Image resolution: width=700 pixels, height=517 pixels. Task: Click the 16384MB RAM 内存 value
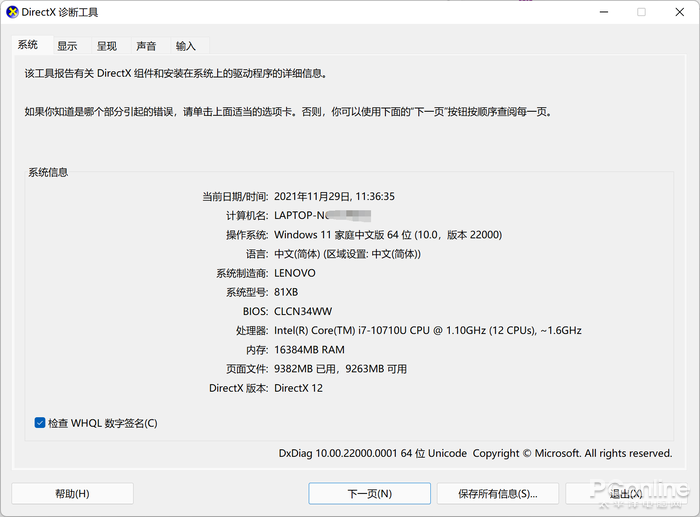(x=309, y=349)
